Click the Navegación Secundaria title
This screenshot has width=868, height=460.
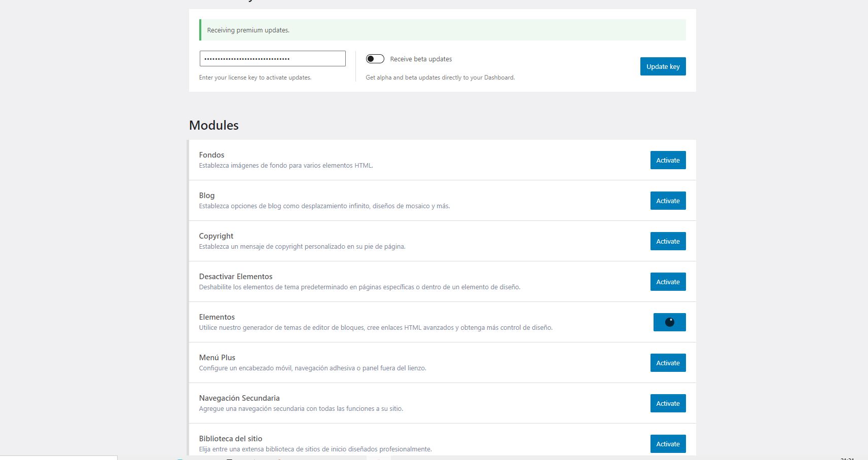[x=239, y=398]
